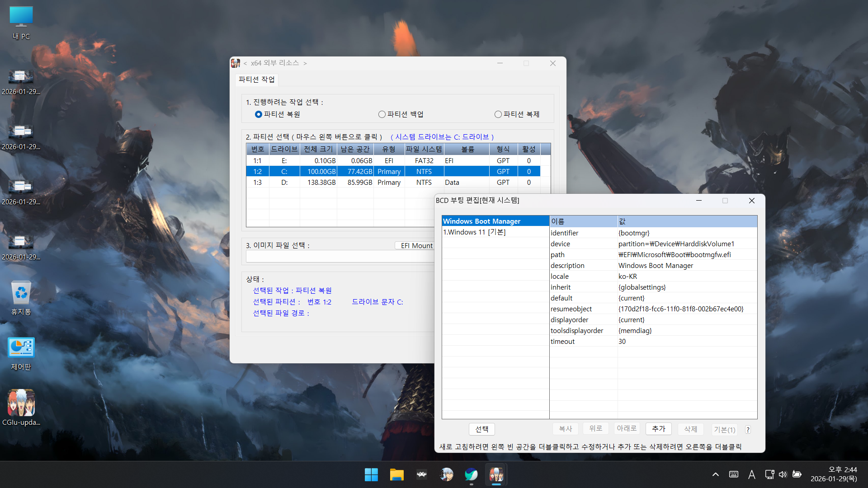Select the 1.Windows 11 [기본] boot entry
The image size is (868, 488).
[x=474, y=232]
